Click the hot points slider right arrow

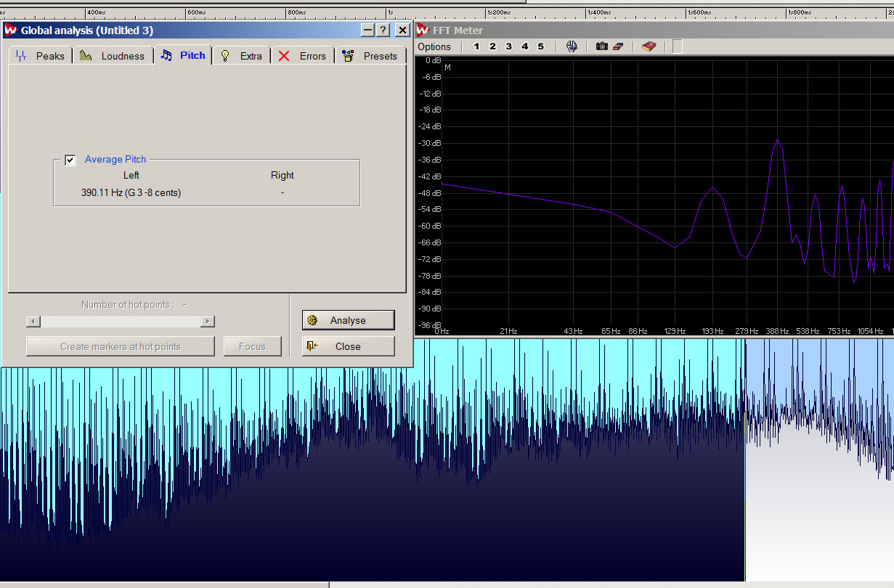pyautogui.click(x=208, y=322)
